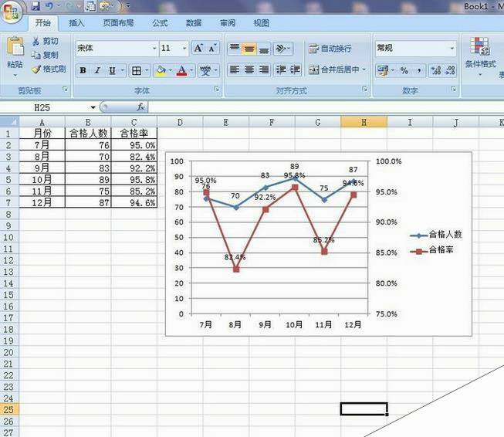Viewport: 504px width, 437px height.
Task: Increase decimal places
Action: point(436,70)
